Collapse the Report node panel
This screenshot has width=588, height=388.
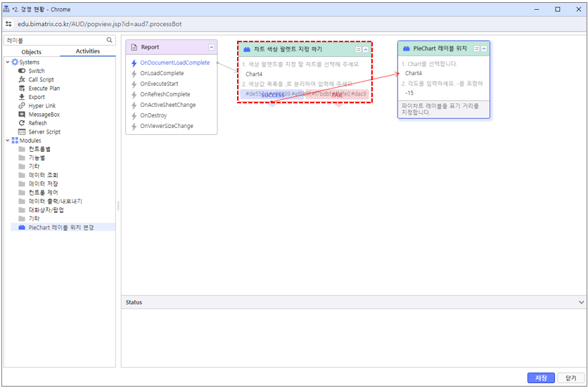(x=212, y=47)
